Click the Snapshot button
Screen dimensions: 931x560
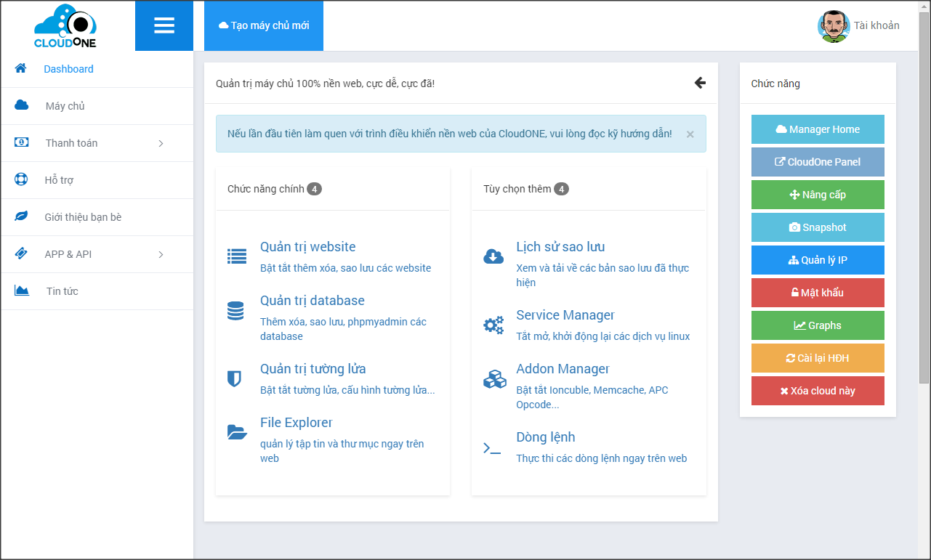pos(818,227)
